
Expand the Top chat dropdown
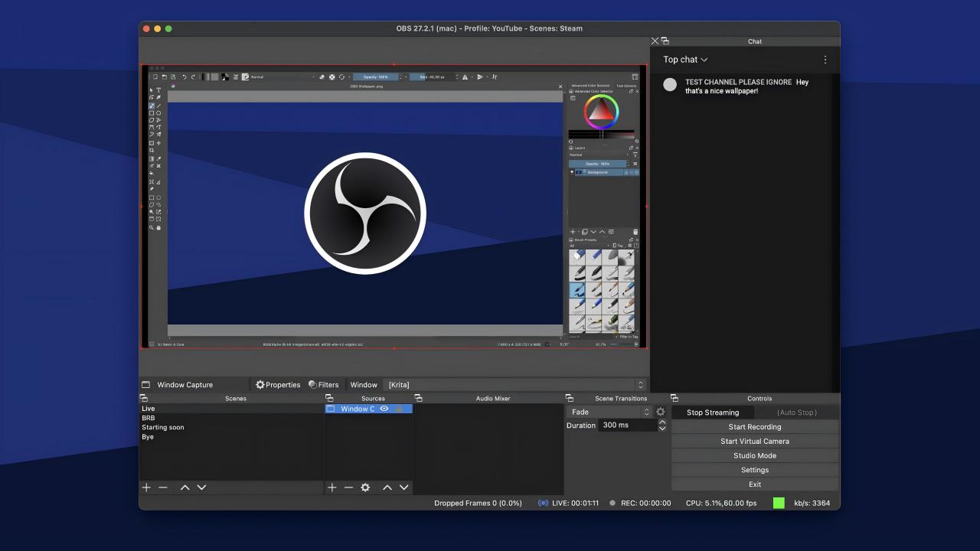[685, 60]
